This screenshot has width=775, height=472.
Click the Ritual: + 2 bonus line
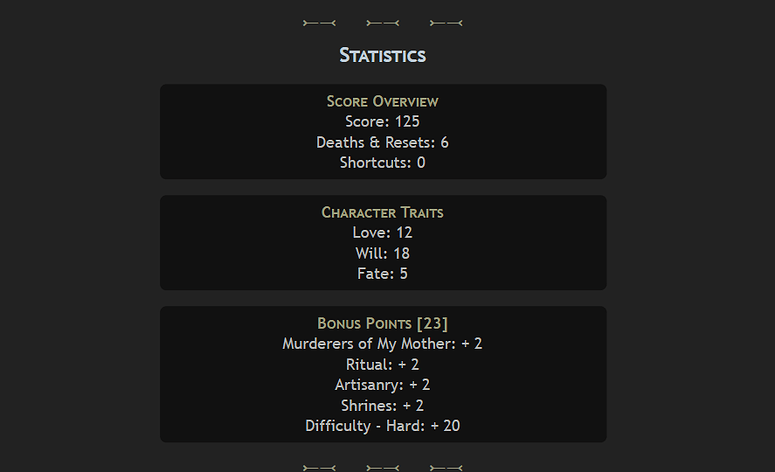point(383,365)
